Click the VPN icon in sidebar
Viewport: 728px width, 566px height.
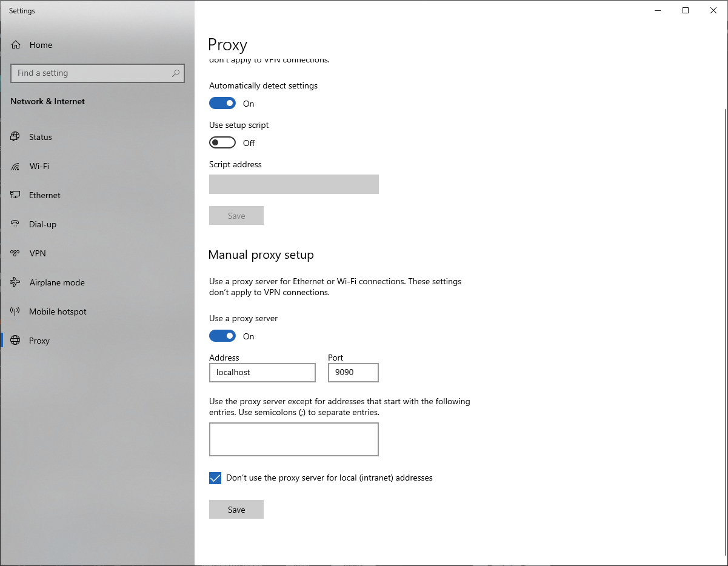(16, 253)
